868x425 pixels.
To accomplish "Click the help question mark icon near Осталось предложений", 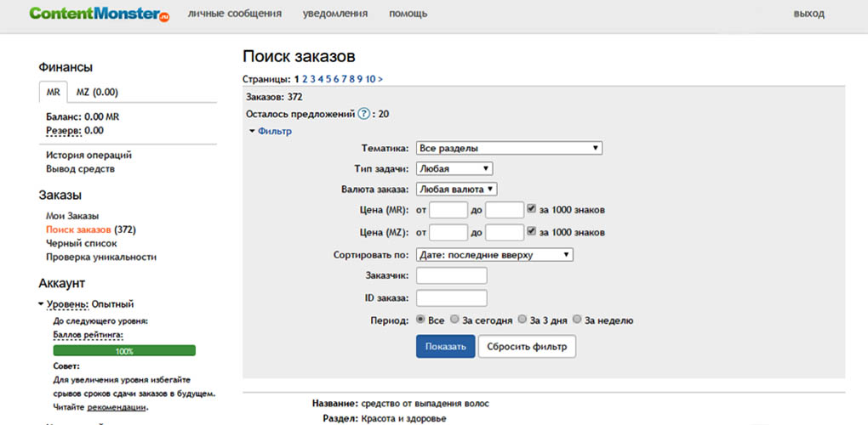I will [363, 115].
